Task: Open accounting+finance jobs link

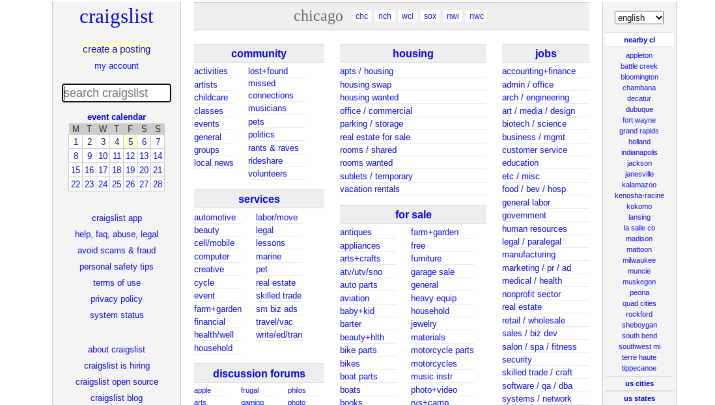Action: (539, 71)
